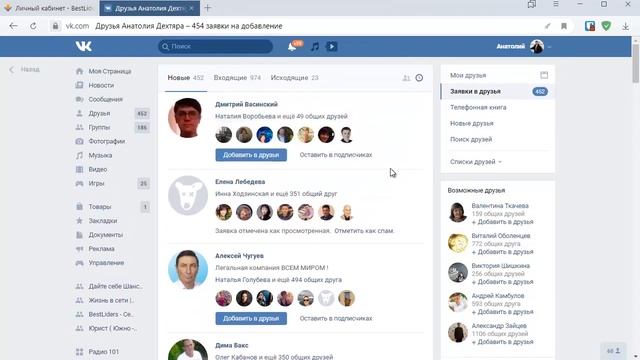The height and width of the screenshot is (360, 640).
Task: Expand the Списки друзей dropdown
Action: pos(476,162)
